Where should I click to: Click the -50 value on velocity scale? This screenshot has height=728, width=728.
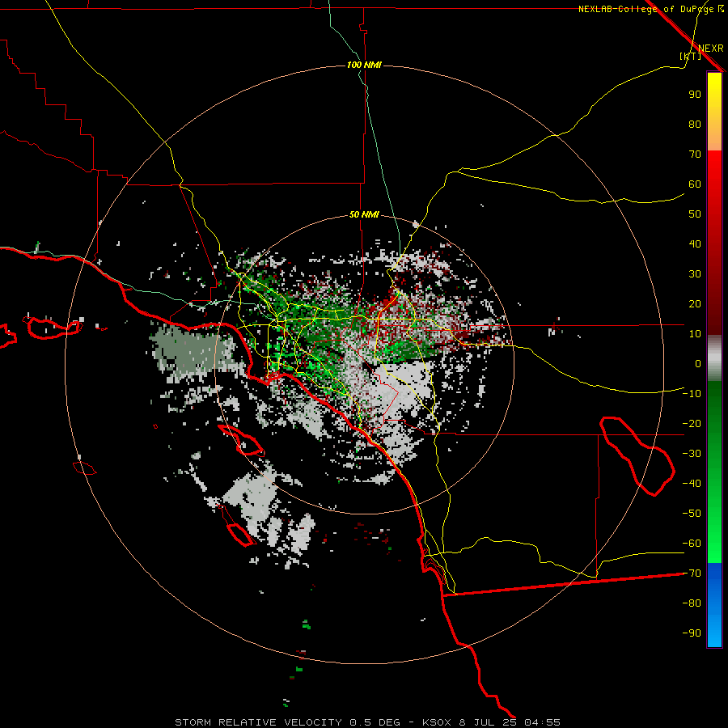tap(692, 514)
